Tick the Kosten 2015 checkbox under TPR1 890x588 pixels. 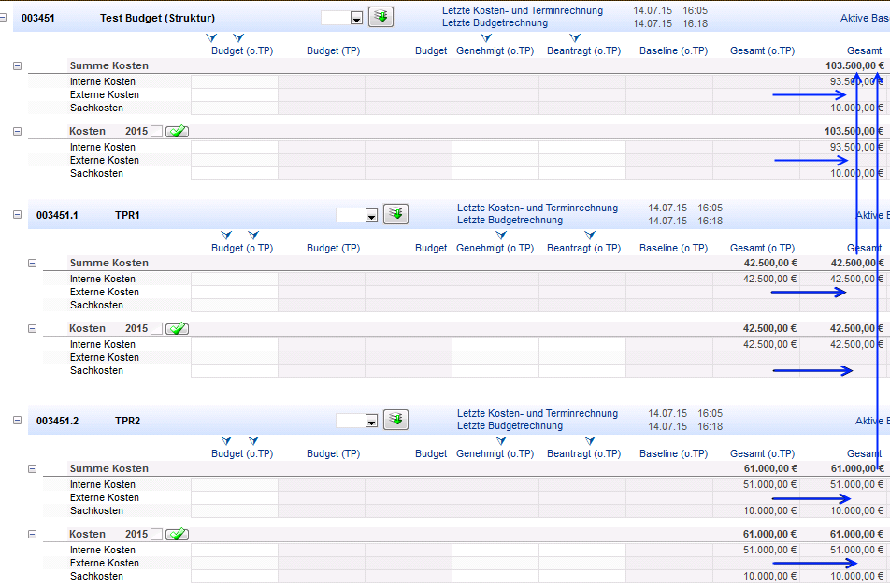[x=156, y=329]
